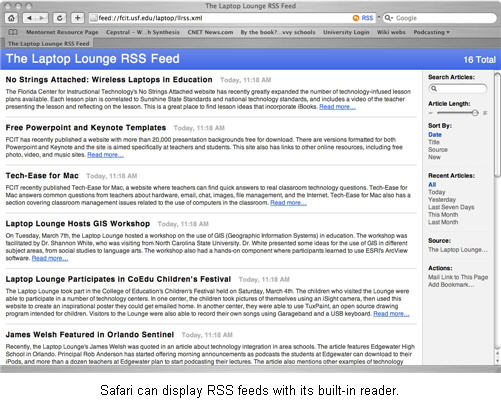Go forward with the right arrow button
Screen dimensions: 501x407
[x=42, y=18]
